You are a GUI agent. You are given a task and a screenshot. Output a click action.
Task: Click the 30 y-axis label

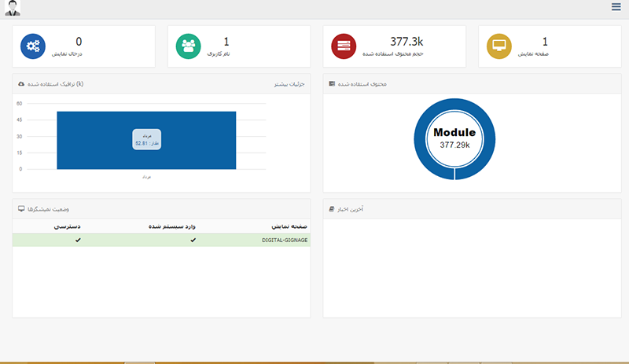pyautogui.click(x=19, y=137)
